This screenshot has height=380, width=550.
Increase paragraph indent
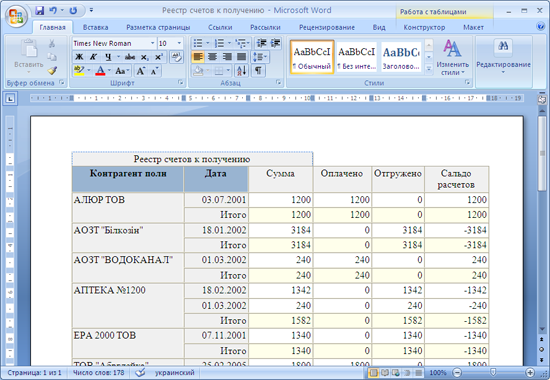tap(275, 43)
